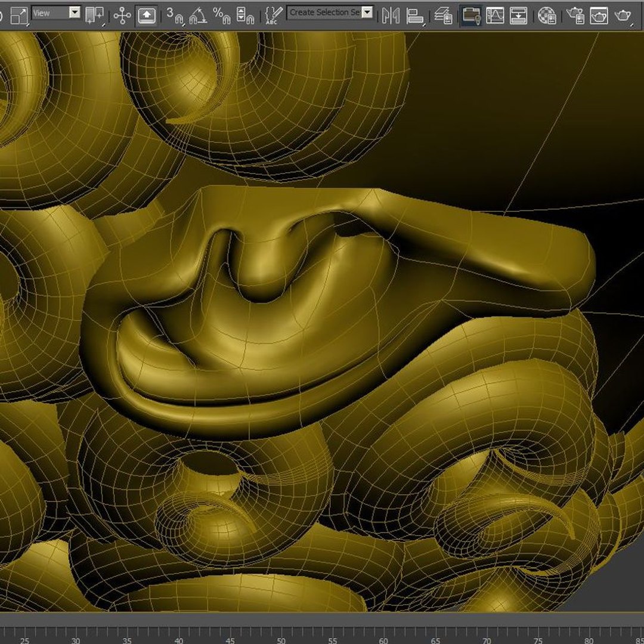This screenshot has height=644, width=644.
Task: Open the Layer Manager
Action: 444,16
